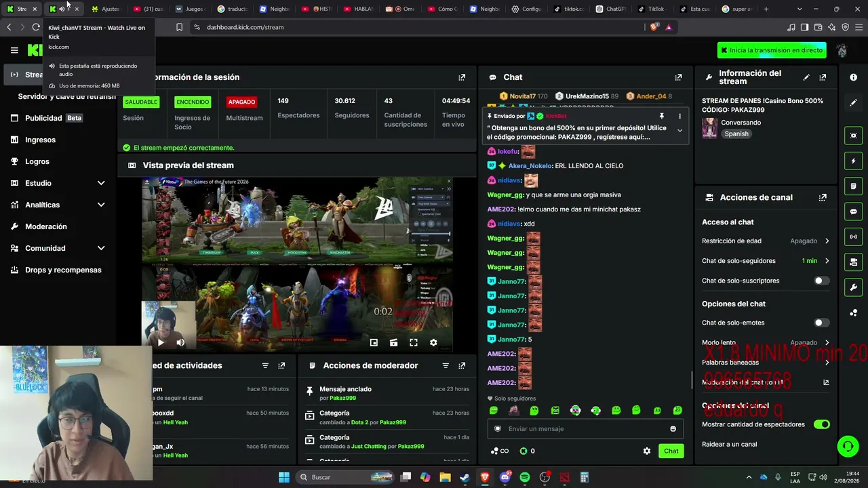Edit the stream information with the pencil
Screen dimensions: 868x488
click(806, 77)
